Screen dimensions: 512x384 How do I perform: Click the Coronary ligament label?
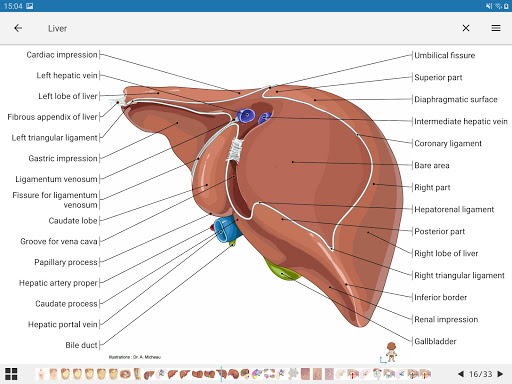[448, 143]
